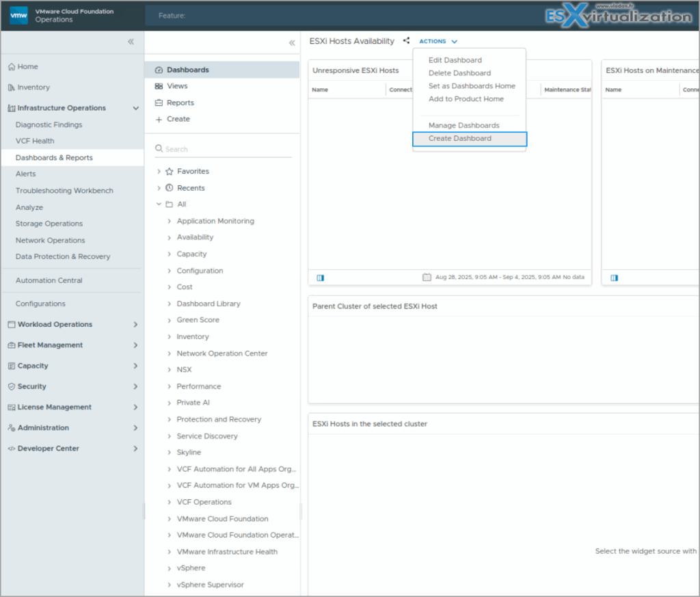Viewport: 700px width, 597px height.
Task: Expand the Favorites tree node
Action: pyautogui.click(x=159, y=172)
